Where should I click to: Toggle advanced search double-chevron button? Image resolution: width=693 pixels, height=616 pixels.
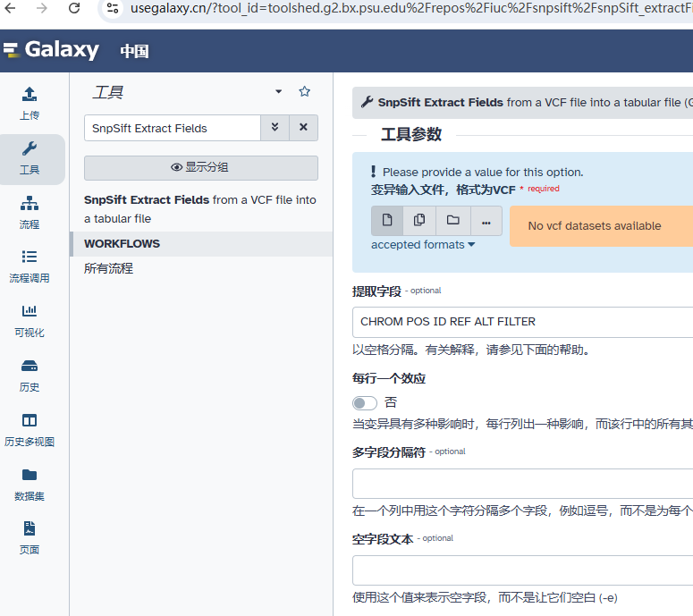[x=275, y=128]
